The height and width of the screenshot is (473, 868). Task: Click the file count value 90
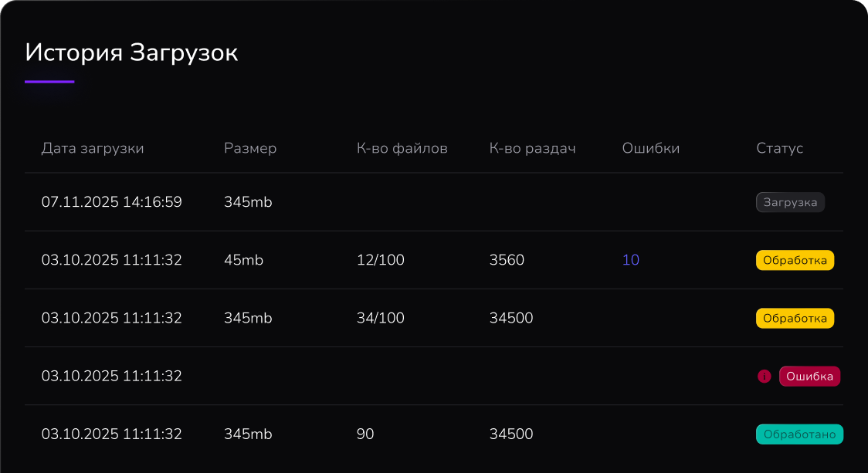[365, 434]
